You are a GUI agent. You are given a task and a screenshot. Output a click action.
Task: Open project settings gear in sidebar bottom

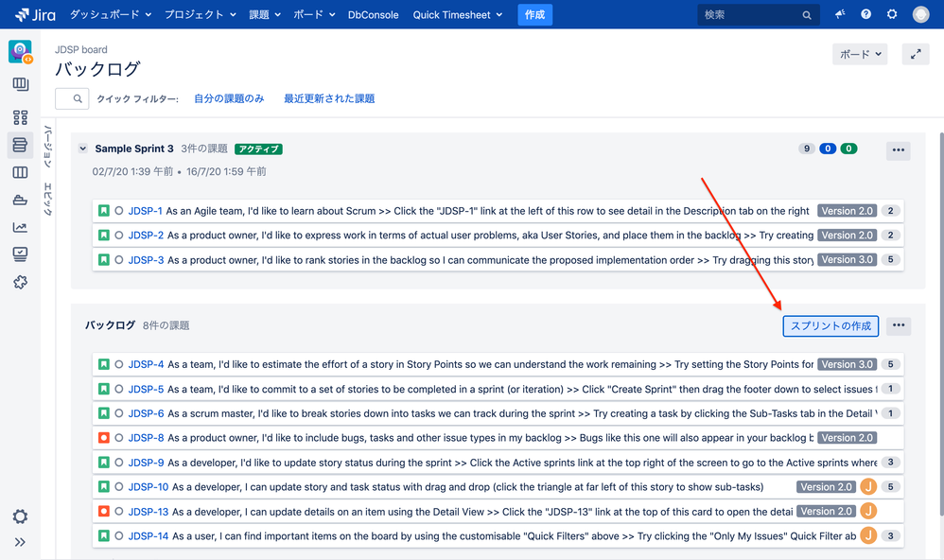20,516
